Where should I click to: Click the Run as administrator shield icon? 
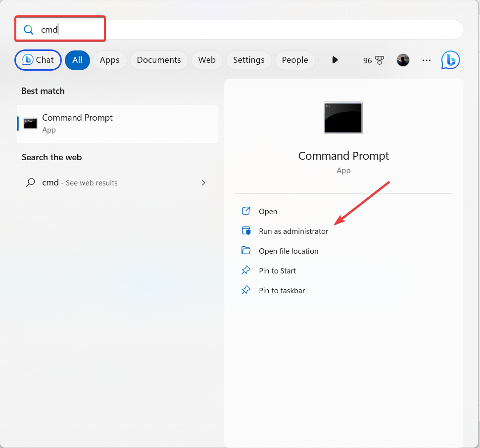[246, 230]
